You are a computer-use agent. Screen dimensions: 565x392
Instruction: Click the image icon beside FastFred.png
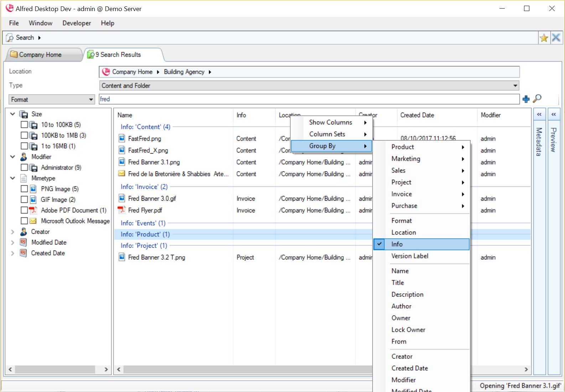121,139
